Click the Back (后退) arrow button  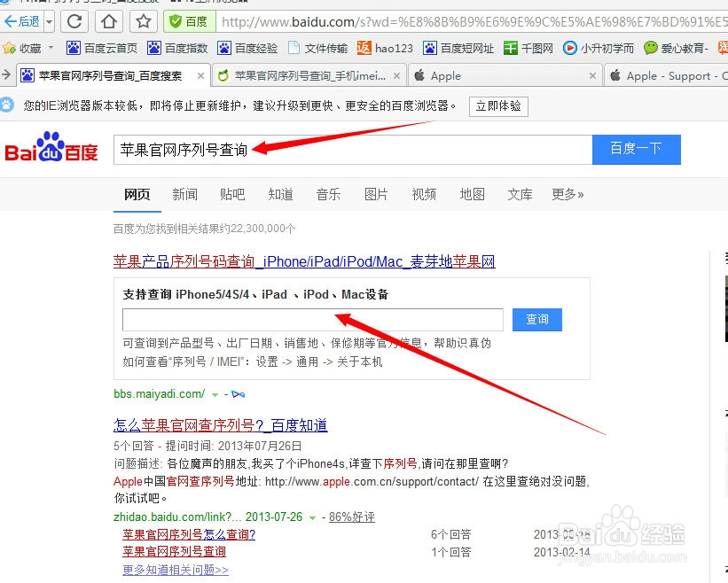tap(22, 21)
